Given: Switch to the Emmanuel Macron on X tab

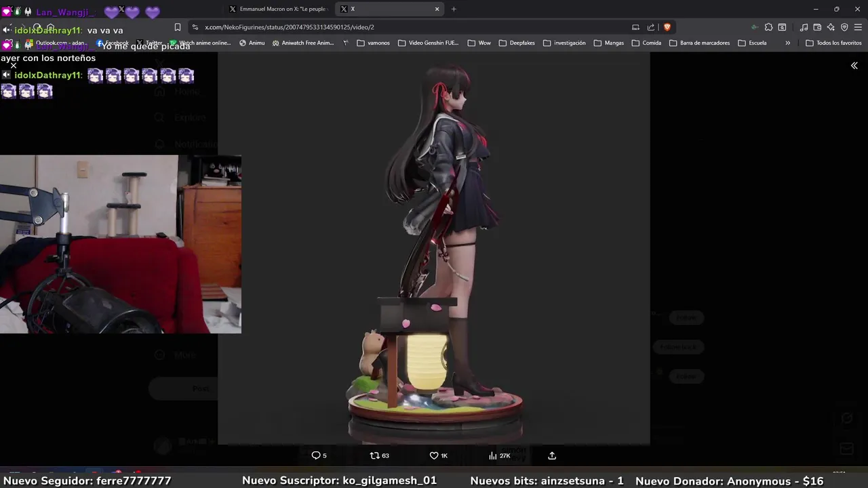Looking at the screenshot, I should [x=278, y=9].
